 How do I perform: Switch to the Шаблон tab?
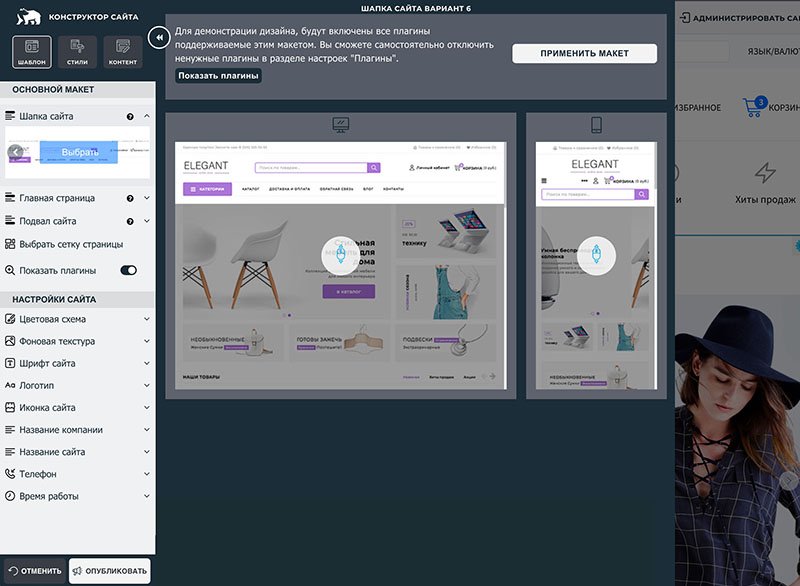click(x=32, y=52)
